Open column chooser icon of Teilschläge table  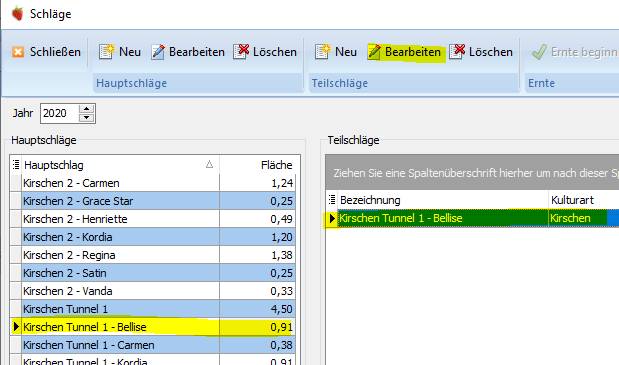[332, 200]
